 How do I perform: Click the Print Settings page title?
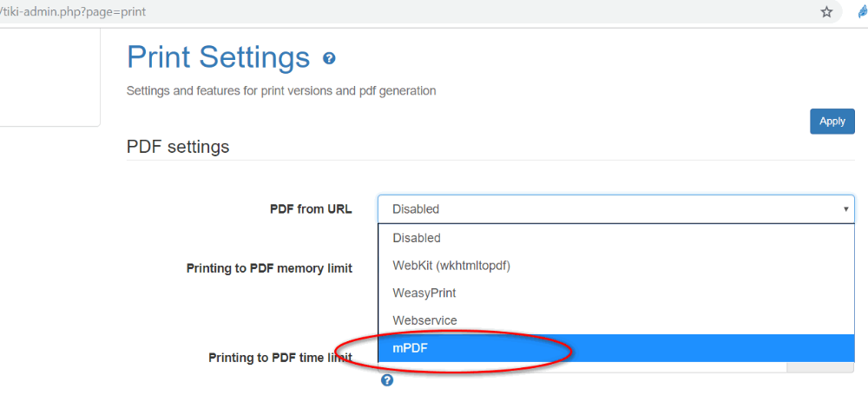[218, 57]
